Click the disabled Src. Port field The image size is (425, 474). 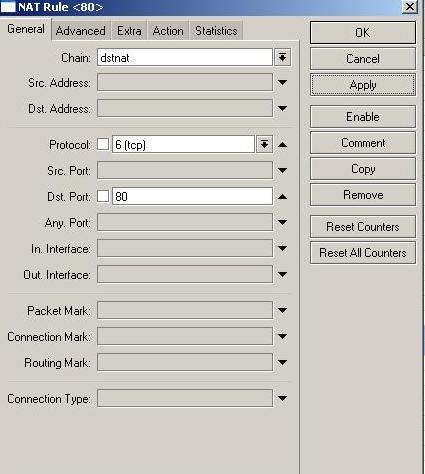(x=185, y=170)
